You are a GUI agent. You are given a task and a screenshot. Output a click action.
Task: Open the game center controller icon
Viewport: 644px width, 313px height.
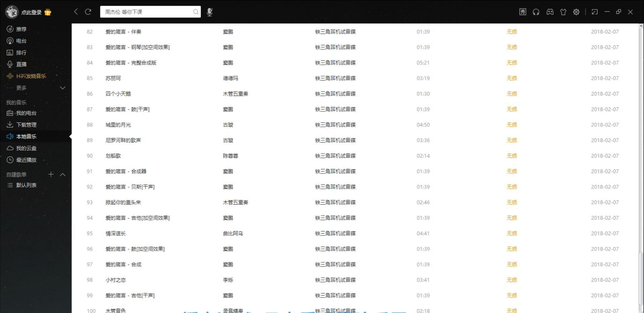pyautogui.click(x=550, y=12)
